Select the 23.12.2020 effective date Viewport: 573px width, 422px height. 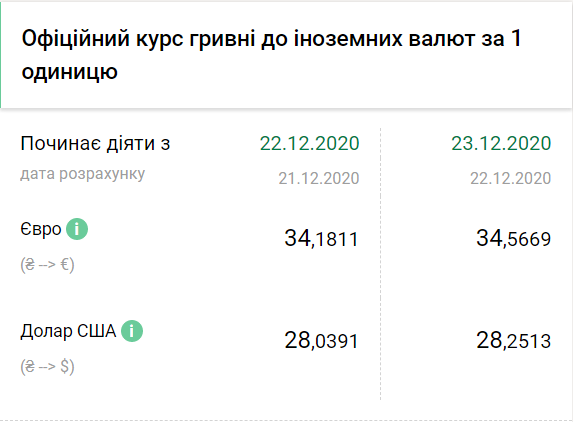coord(501,143)
